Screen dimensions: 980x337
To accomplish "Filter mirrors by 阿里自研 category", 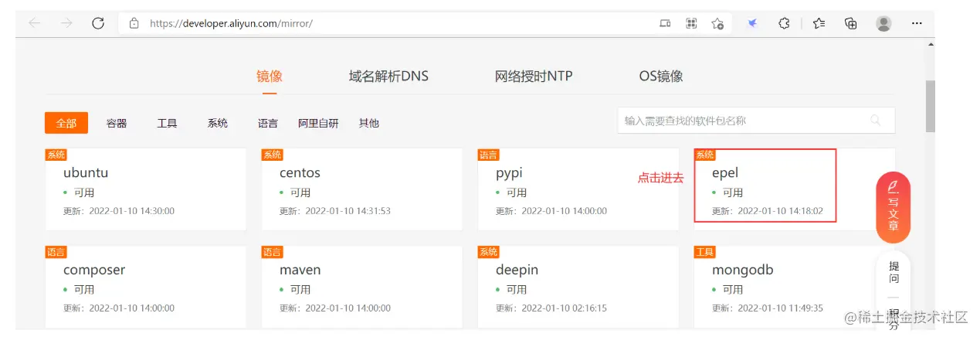I will coord(318,123).
